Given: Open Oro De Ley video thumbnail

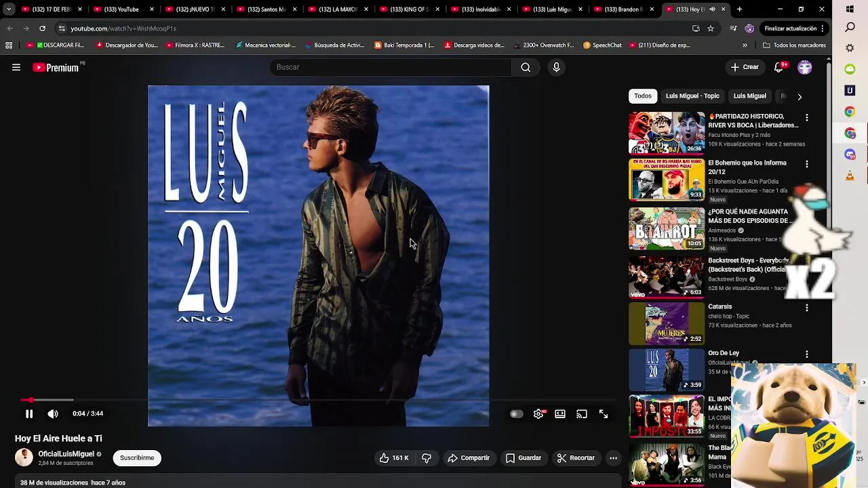Looking at the screenshot, I should 667,369.
